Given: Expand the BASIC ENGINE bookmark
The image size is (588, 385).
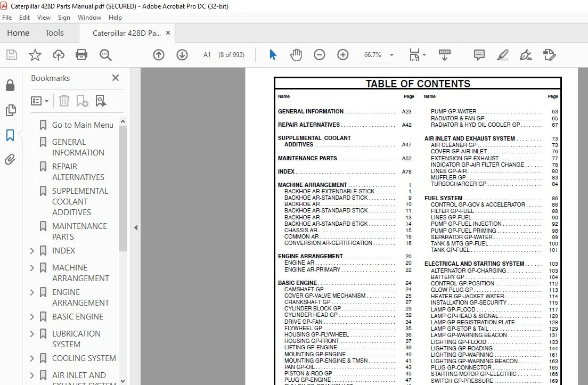Looking at the screenshot, I should (32, 317).
